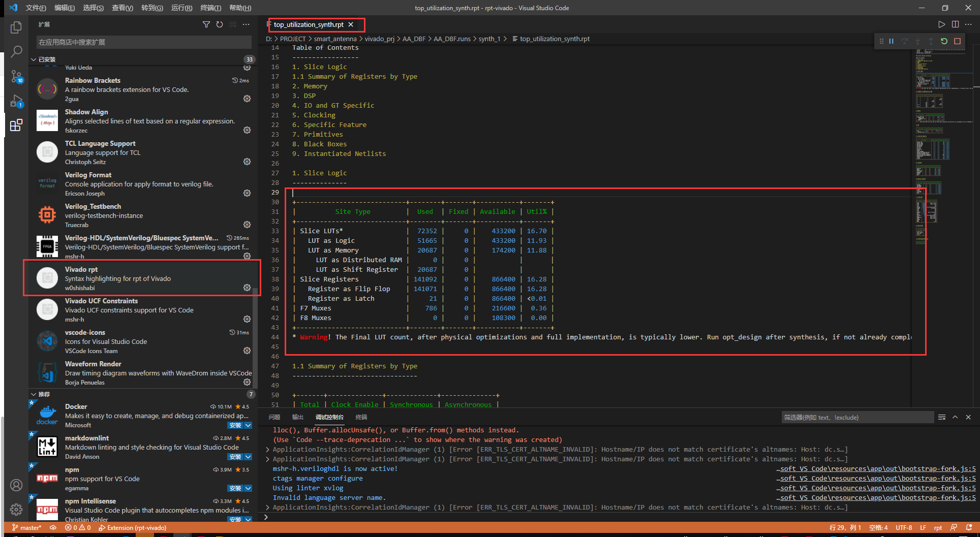Install the markdownlint extension

[x=235, y=457]
